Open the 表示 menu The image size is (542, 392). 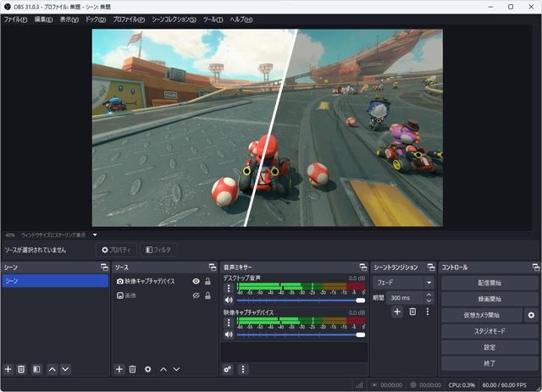(x=69, y=19)
